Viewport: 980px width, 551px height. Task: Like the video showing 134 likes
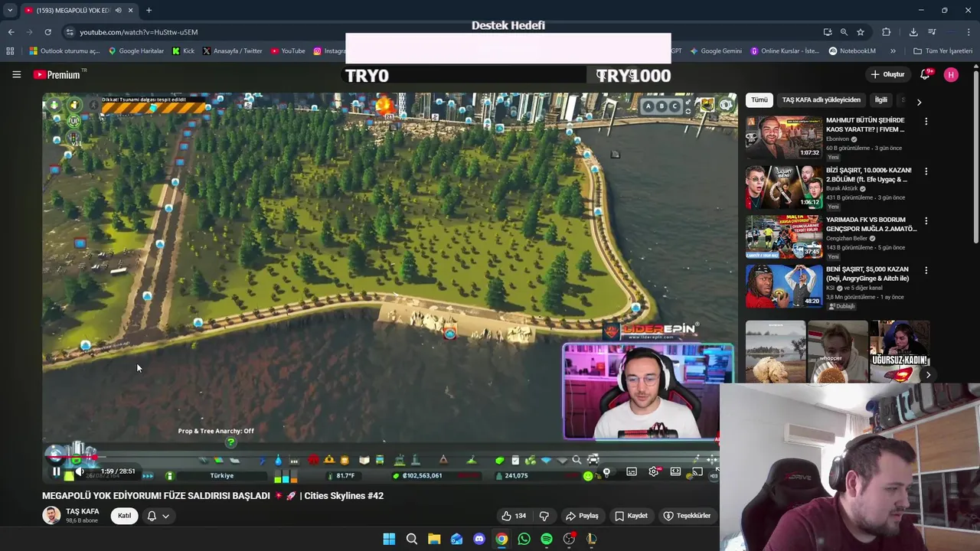(514, 516)
